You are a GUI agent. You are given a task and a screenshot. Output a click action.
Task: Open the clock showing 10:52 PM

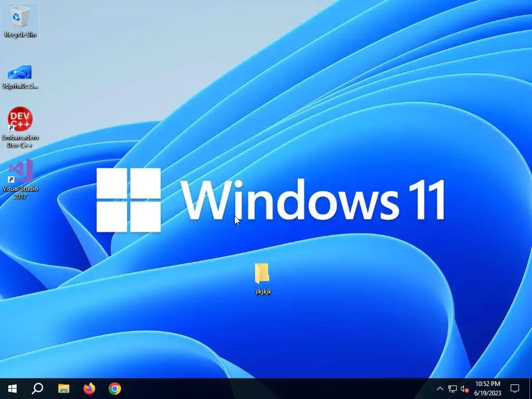click(x=487, y=389)
